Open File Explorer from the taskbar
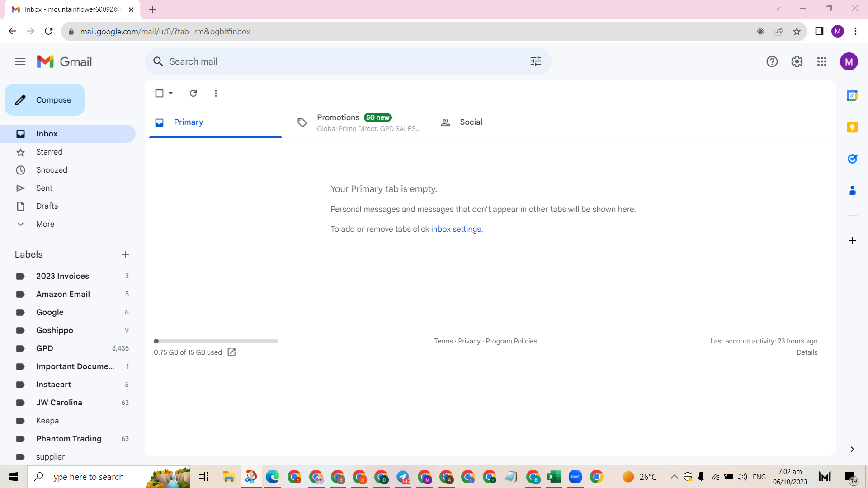 (x=229, y=477)
